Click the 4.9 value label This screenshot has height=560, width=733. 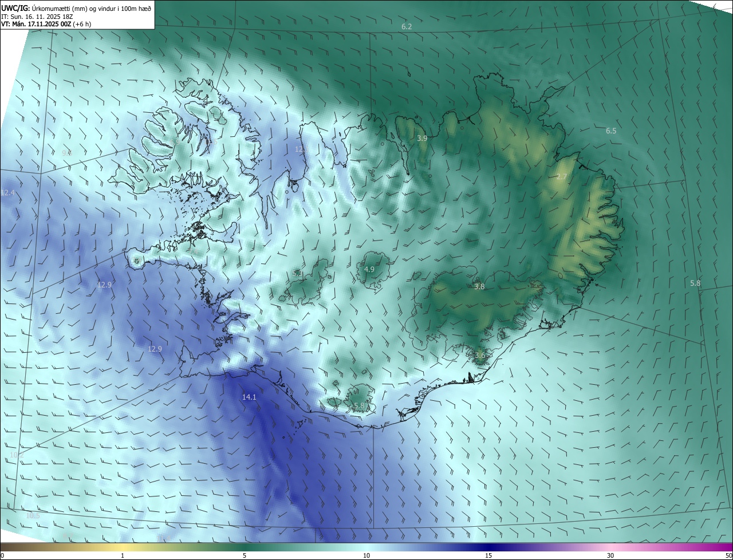click(369, 269)
